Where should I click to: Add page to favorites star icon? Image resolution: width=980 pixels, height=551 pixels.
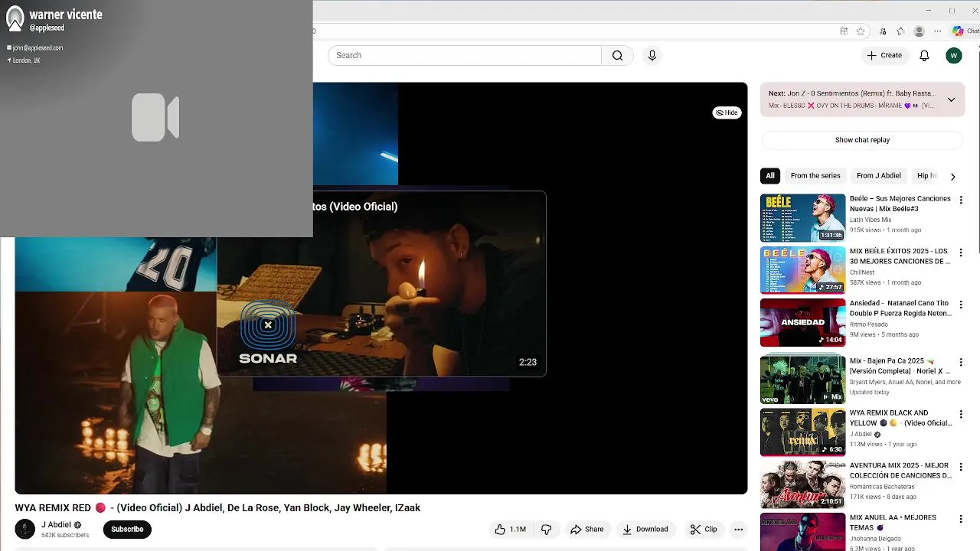(x=861, y=31)
